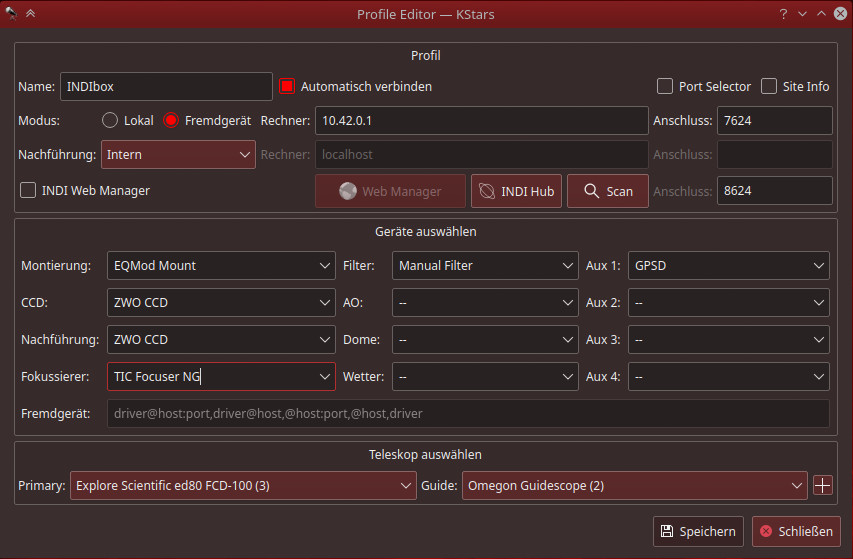Viewport: 853px width, 559px height.
Task: Scan for INDI devices
Action: 608,191
